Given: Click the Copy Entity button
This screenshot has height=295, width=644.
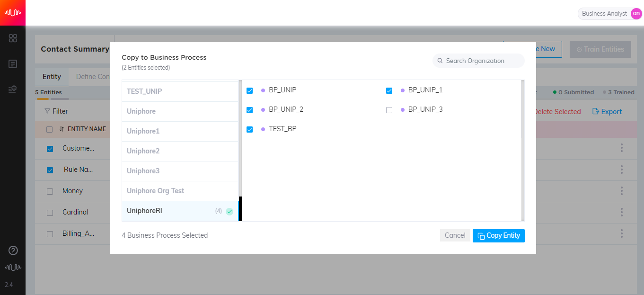Looking at the screenshot, I should click(499, 236).
